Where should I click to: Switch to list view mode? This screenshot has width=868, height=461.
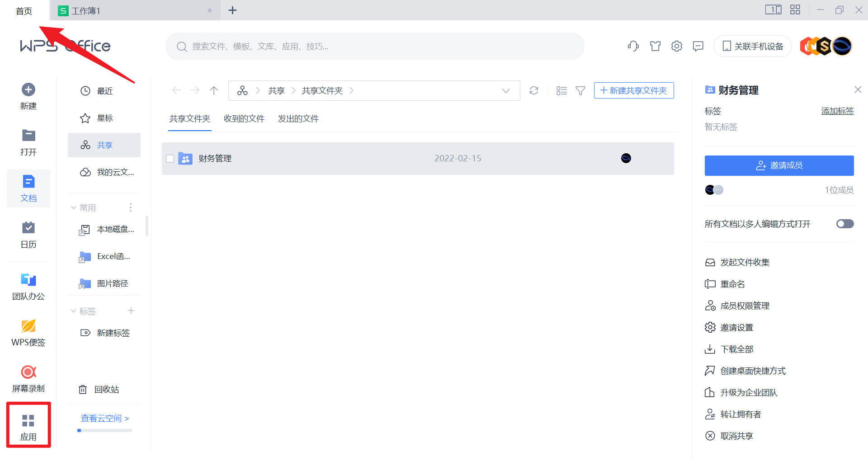[561, 90]
